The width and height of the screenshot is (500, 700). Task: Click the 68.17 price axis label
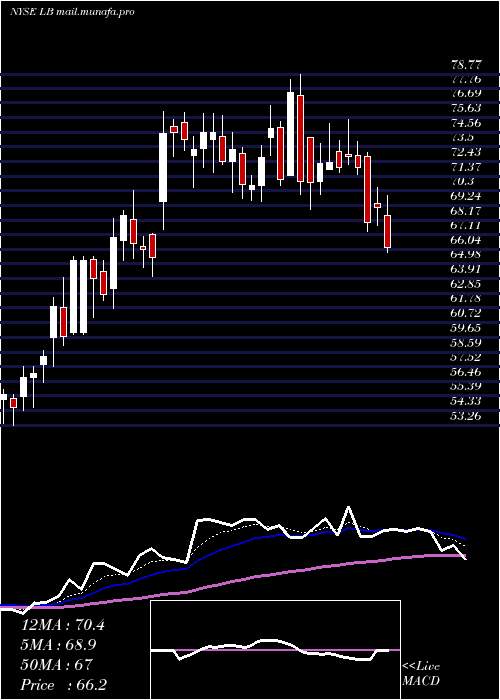click(x=466, y=211)
